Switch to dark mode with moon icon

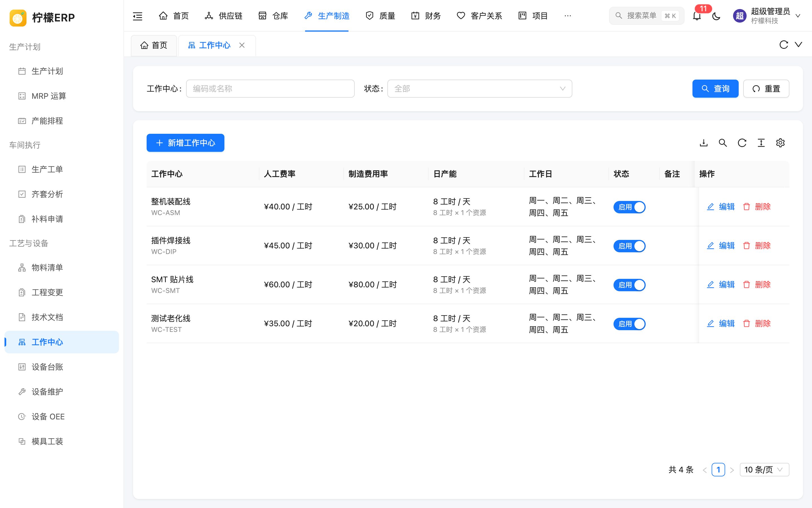click(716, 16)
